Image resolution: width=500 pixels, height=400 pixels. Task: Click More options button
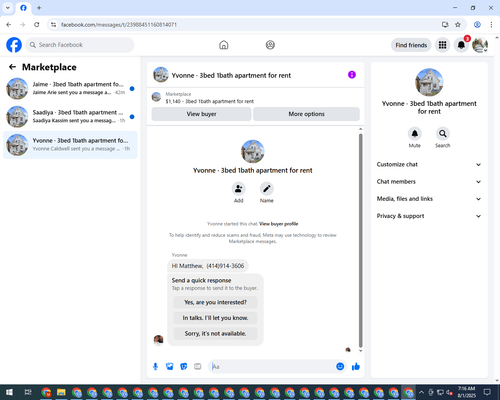coord(306,114)
